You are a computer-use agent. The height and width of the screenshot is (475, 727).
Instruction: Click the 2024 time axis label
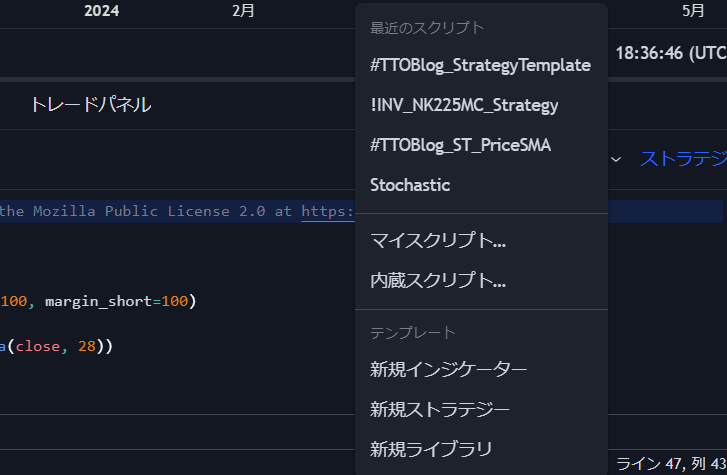[102, 11]
